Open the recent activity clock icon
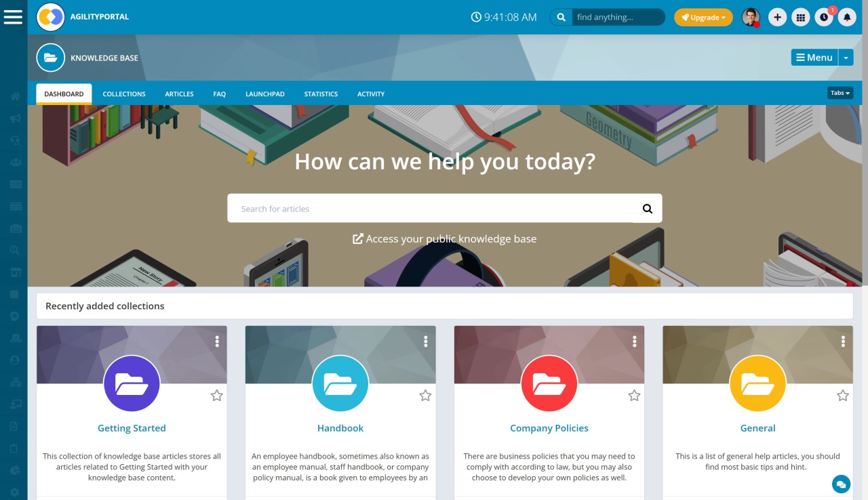 [824, 18]
